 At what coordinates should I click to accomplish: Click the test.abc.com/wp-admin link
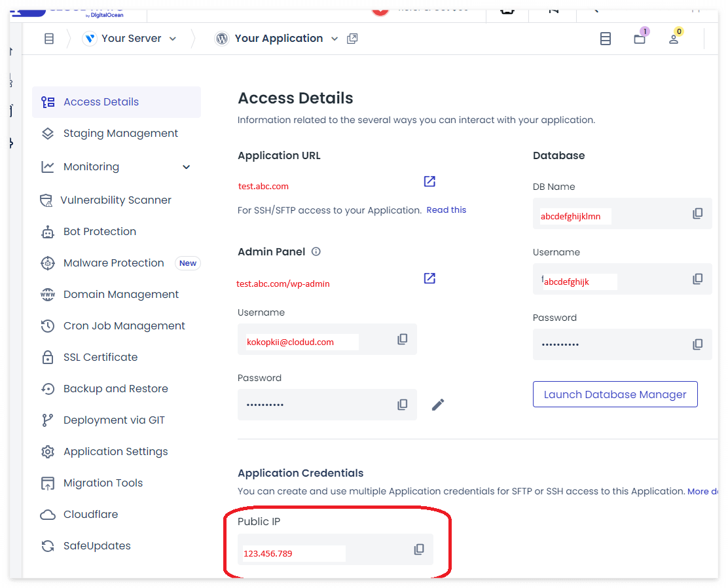[x=283, y=284]
